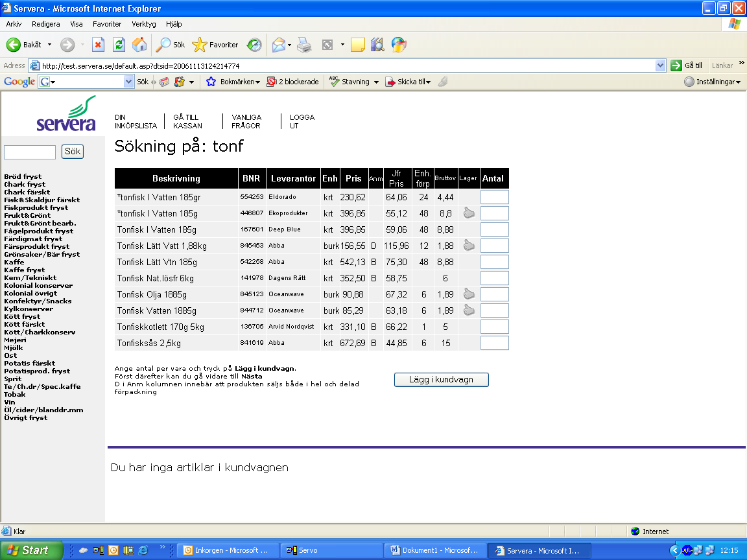Open the Sök search toolbar button
The height and width of the screenshot is (560, 747).
[171, 45]
